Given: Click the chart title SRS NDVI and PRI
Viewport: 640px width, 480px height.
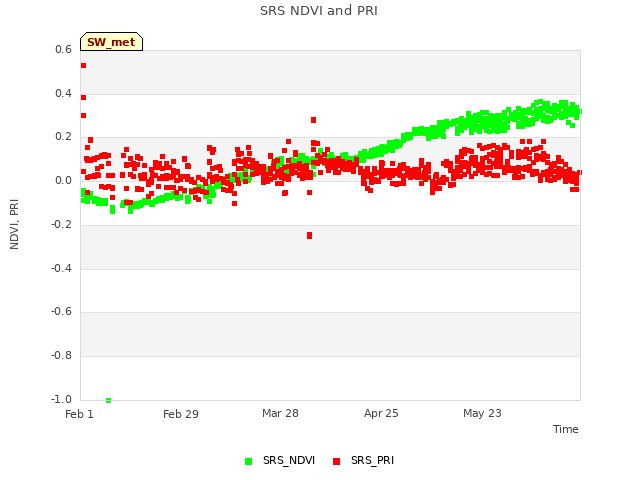Looking at the screenshot, I should pyautogui.click(x=319, y=10).
